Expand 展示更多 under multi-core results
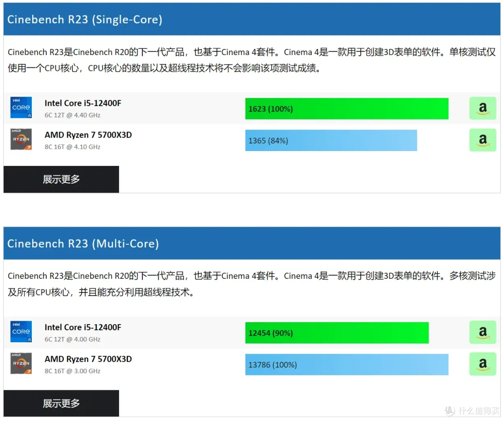 click(x=61, y=403)
